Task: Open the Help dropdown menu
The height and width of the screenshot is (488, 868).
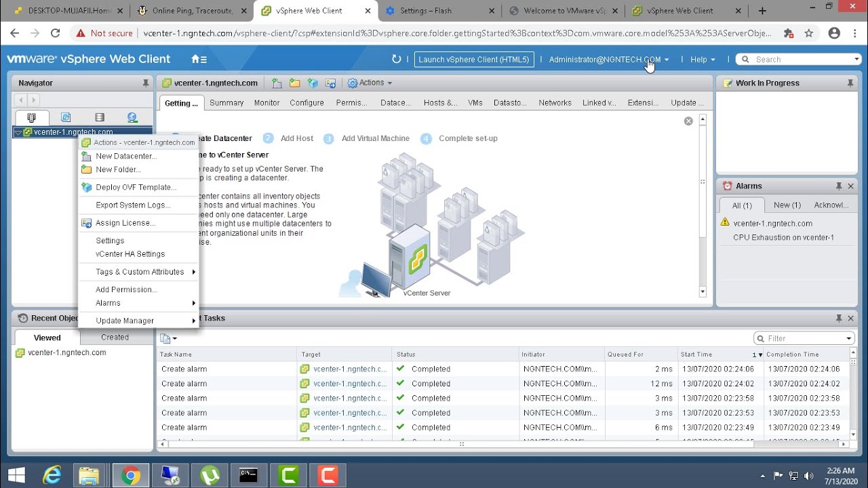Action: (x=703, y=60)
